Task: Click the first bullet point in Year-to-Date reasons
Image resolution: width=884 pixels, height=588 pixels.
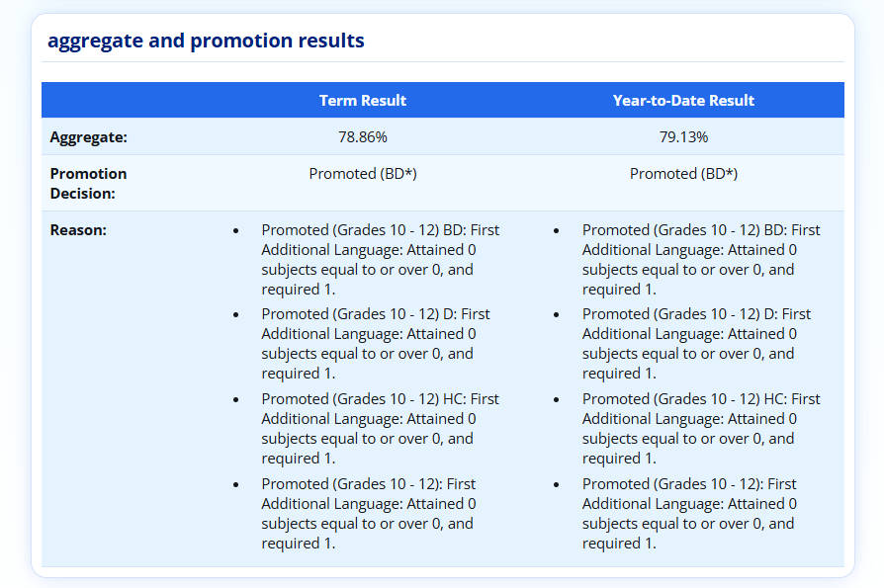Action: pos(556,230)
